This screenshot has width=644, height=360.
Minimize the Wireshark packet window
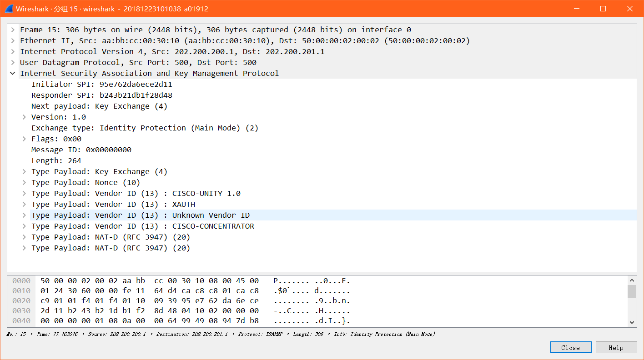577,9
